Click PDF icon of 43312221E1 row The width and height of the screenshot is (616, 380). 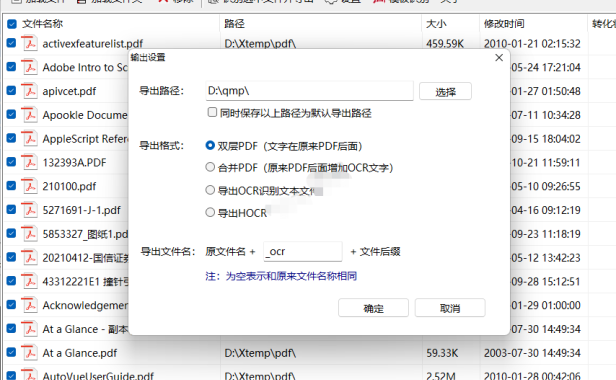pos(29,281)
